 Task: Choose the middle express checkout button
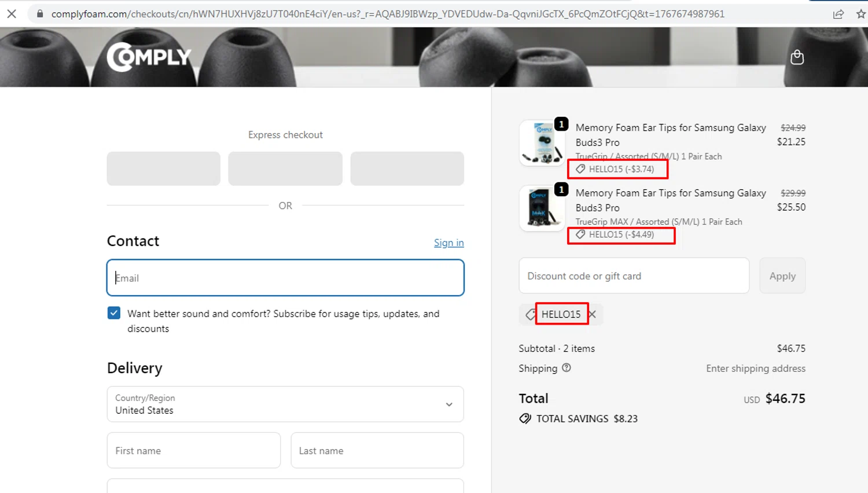285,168
